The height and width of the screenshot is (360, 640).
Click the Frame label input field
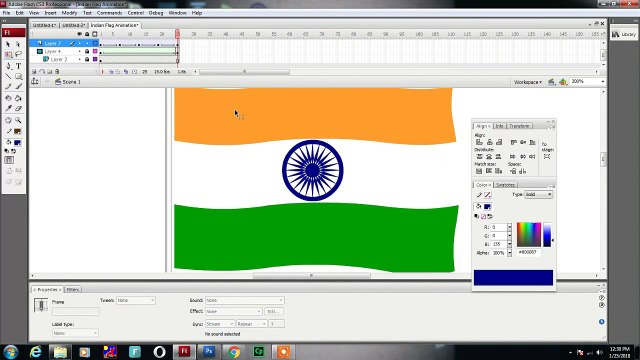tap(76, 311)
